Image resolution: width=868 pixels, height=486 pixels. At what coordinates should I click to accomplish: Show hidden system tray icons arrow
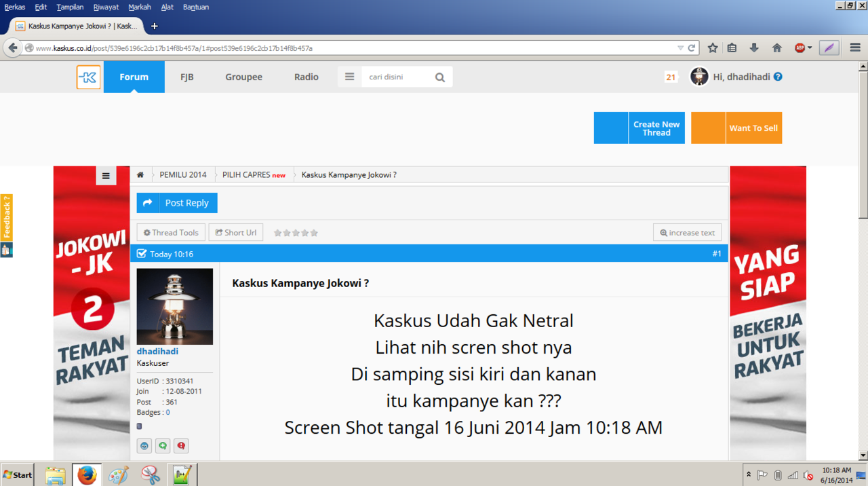749,475
